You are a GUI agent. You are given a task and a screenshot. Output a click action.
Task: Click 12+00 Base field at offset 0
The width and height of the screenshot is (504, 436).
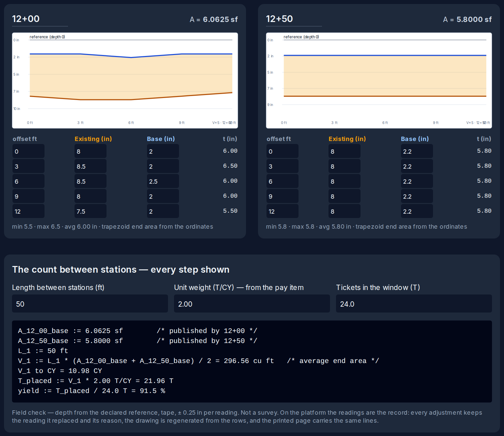163,151
